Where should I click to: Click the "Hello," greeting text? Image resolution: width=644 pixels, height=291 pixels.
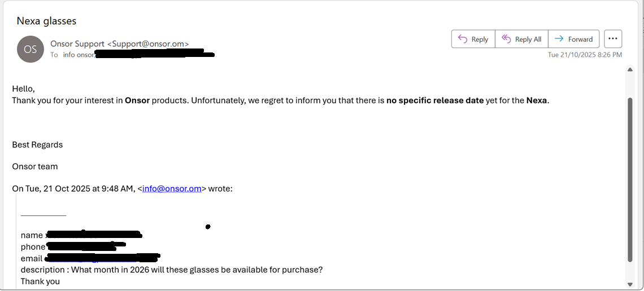(x=23, y=89)
